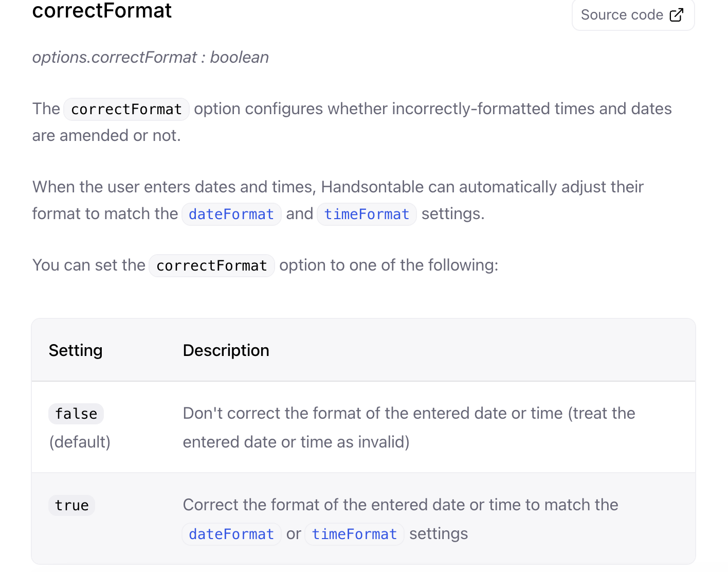The width and height of the screenshot is (728, 572).
Task: Open the timeFormat link in the paragraph
Action: [x=367, y=214]
